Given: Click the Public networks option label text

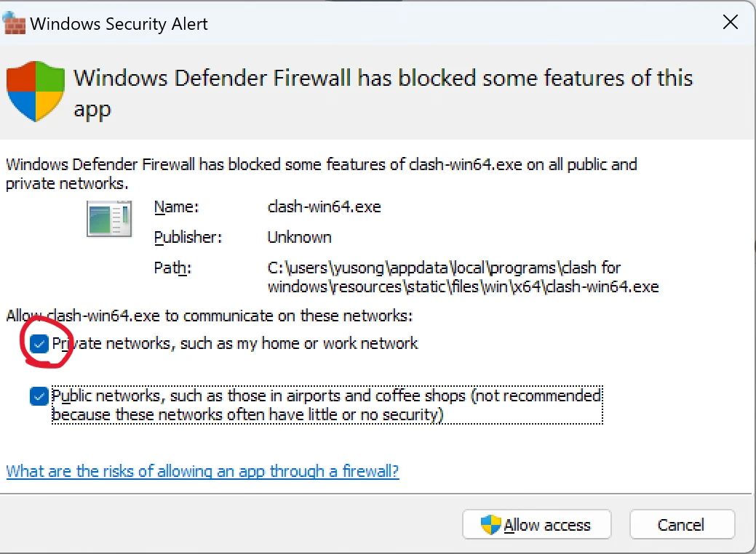Looking at the screenshot, I should coord(326,405).
